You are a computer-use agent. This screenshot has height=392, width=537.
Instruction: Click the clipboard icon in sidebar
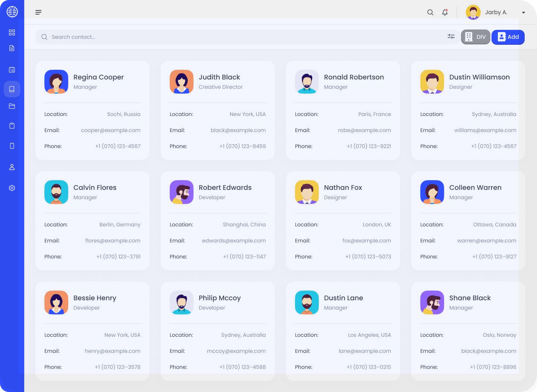[12, 126]
